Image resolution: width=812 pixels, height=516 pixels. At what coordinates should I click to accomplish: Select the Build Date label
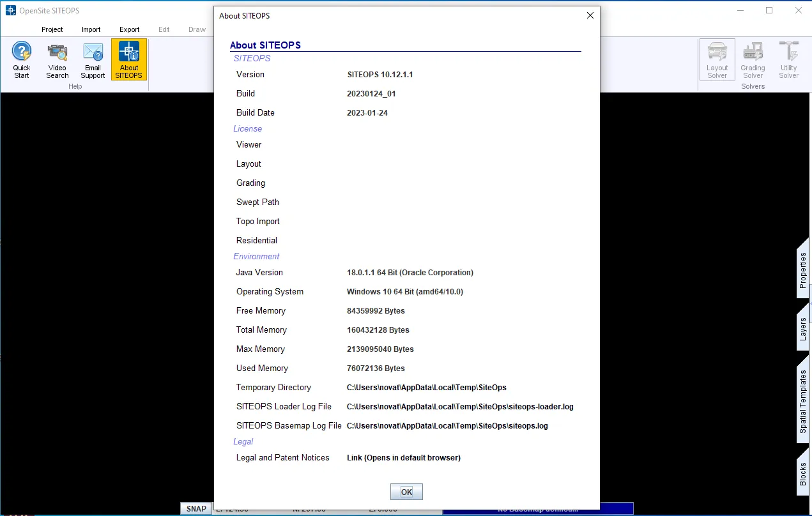click(256, 113)
